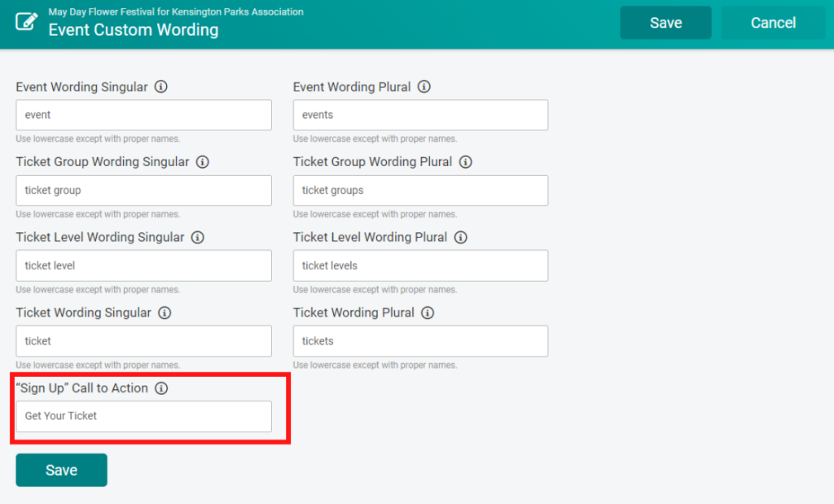Click the lowercase hint under Ticket Wording Singular
Screen dimensions: 834x504
98,366
